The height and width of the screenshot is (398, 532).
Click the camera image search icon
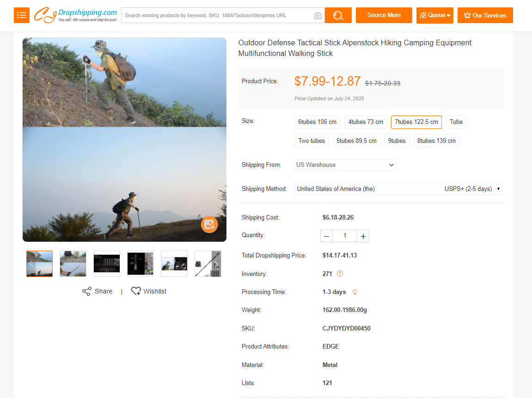click(318, 16)
